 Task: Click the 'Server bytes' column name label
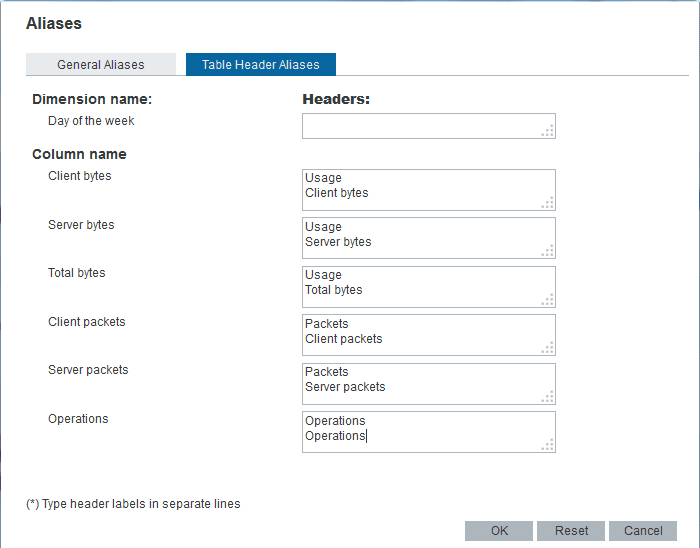tap(81, 224)
